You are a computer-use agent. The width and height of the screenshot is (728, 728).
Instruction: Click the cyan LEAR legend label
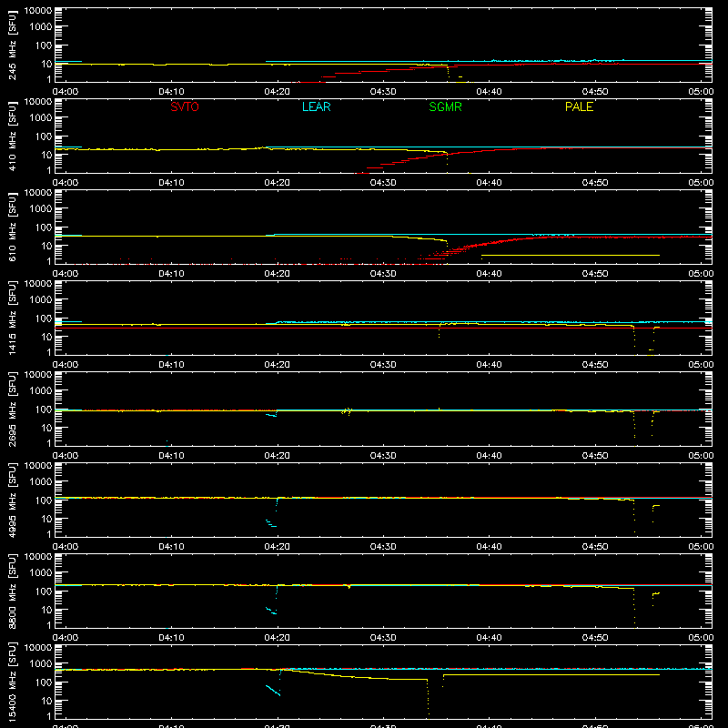(x=316, y=106)
